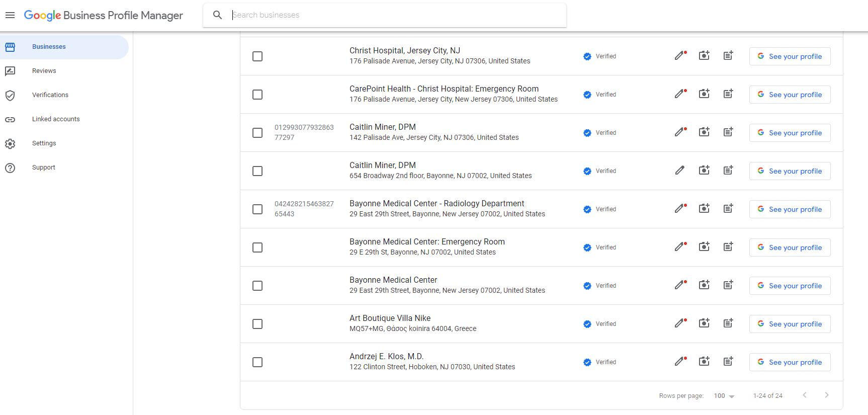Open Businesses in the sidebar

(64, 47)
